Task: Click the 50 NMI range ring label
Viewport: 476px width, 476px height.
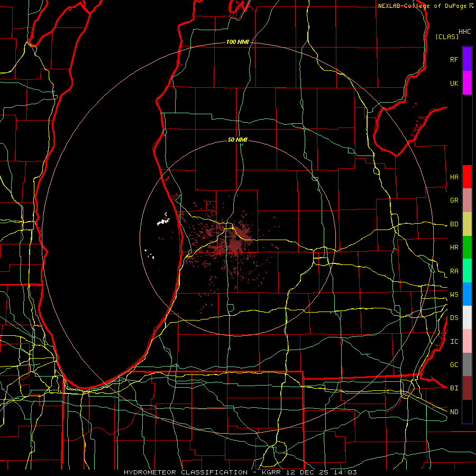Action: click(237, 140)
